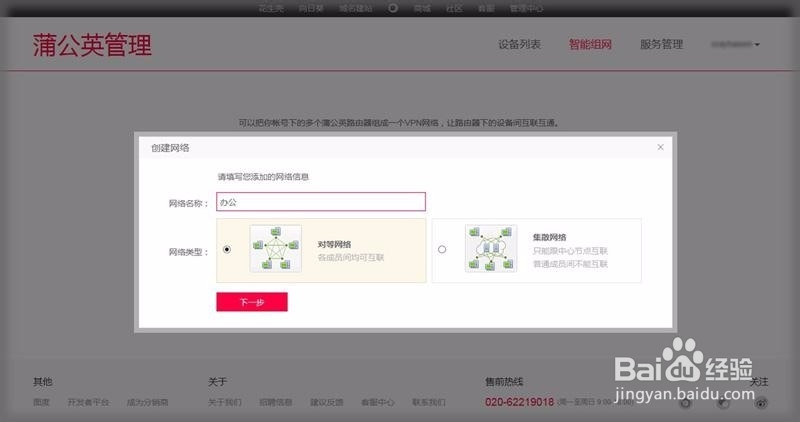The image size is (800, 422).
Task: Select the 集散网络 radio button
Action: click(442, 249)
